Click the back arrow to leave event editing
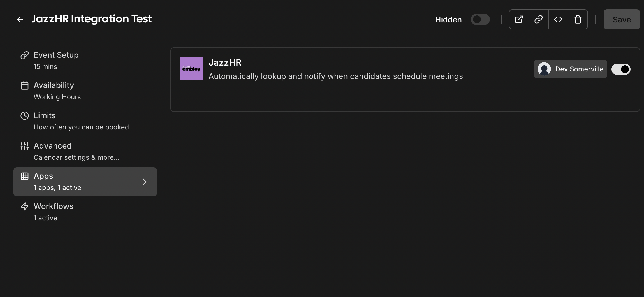The image size is (644, 297). click(20, 19)
